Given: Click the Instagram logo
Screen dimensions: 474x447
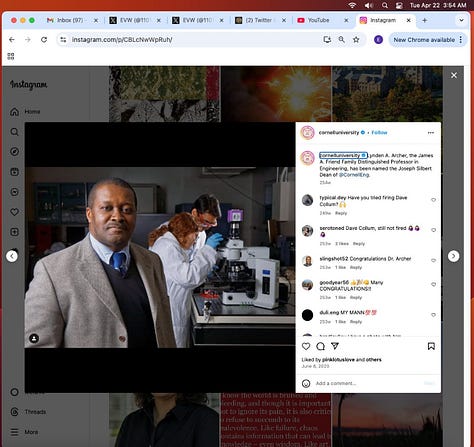Looking at the screenshot, I should tap(28, 85).
